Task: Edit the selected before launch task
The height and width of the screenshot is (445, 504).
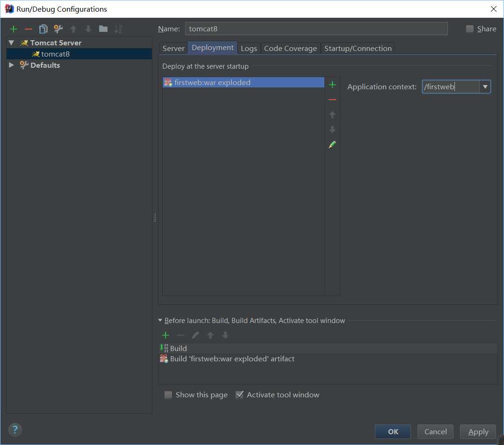Action: coord(195,336)
